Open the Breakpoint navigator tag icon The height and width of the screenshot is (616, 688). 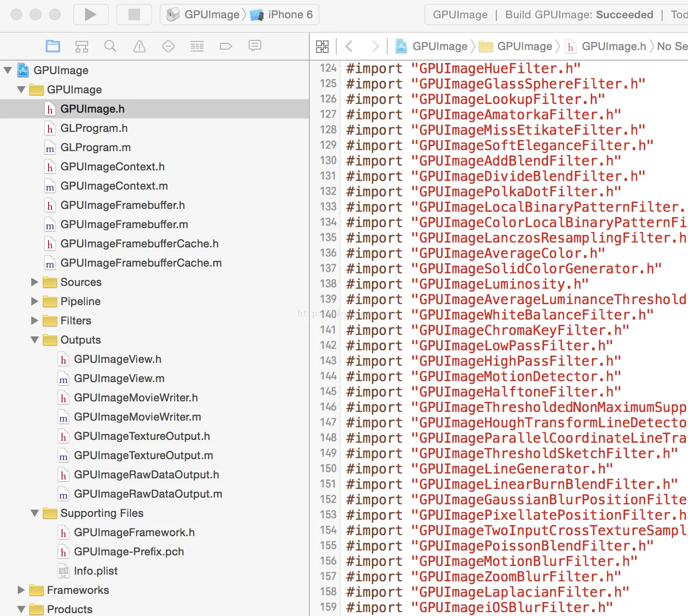tap(226, 46)
